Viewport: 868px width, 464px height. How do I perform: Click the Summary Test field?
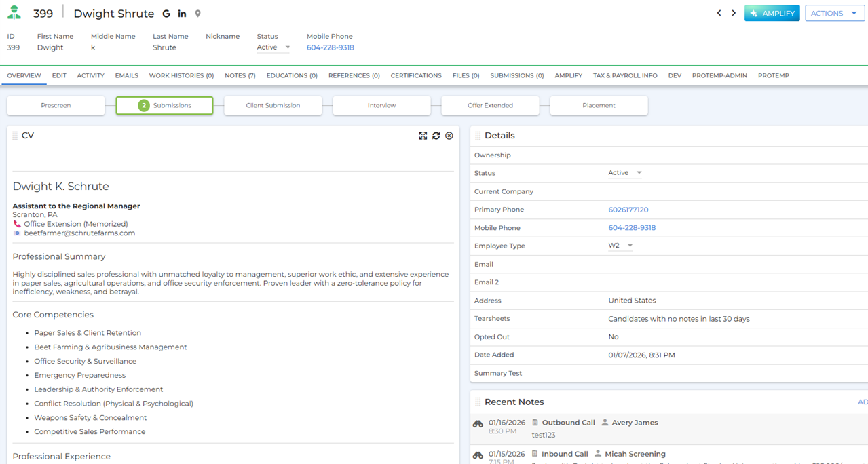[x=669, y=373]
